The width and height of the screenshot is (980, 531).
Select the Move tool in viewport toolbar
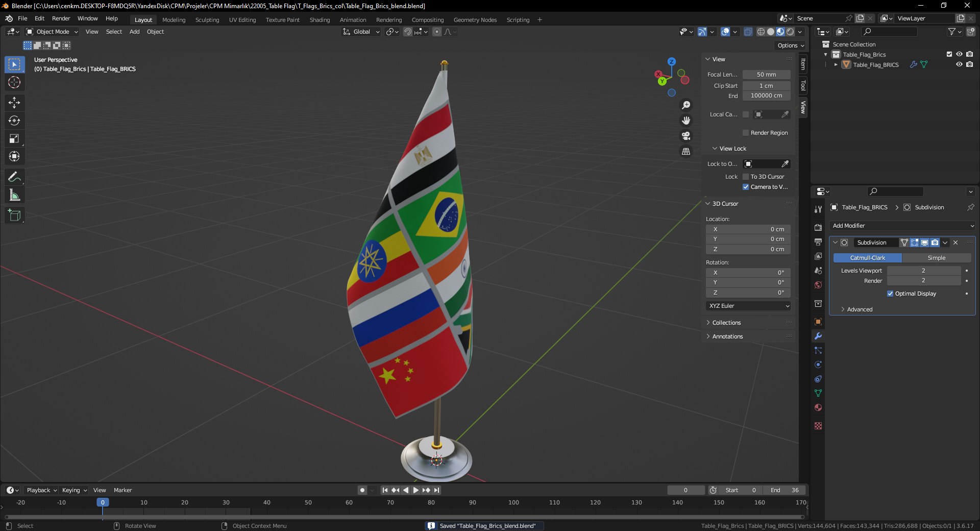pyautogui.click(x=14, y=103)
